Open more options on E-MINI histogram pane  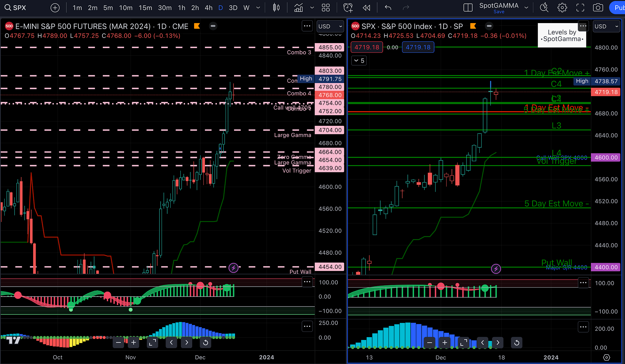point(307,327)
